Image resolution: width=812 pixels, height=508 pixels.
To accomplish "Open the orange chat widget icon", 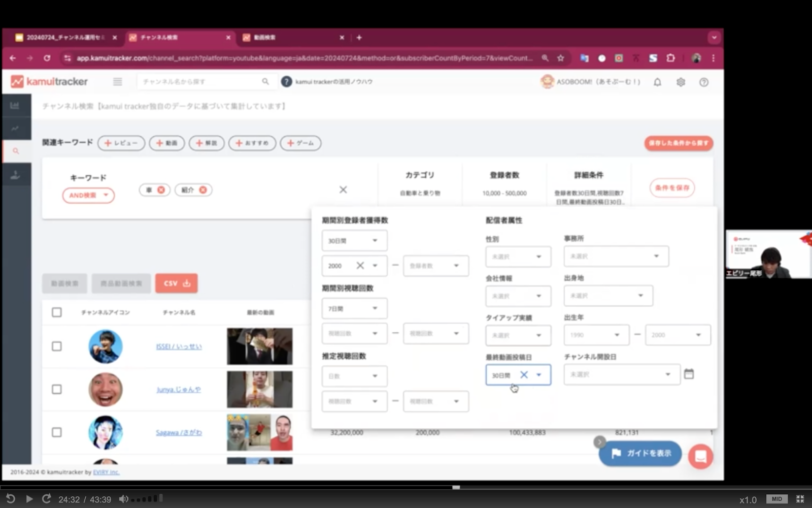I will [x=700, y=456].
